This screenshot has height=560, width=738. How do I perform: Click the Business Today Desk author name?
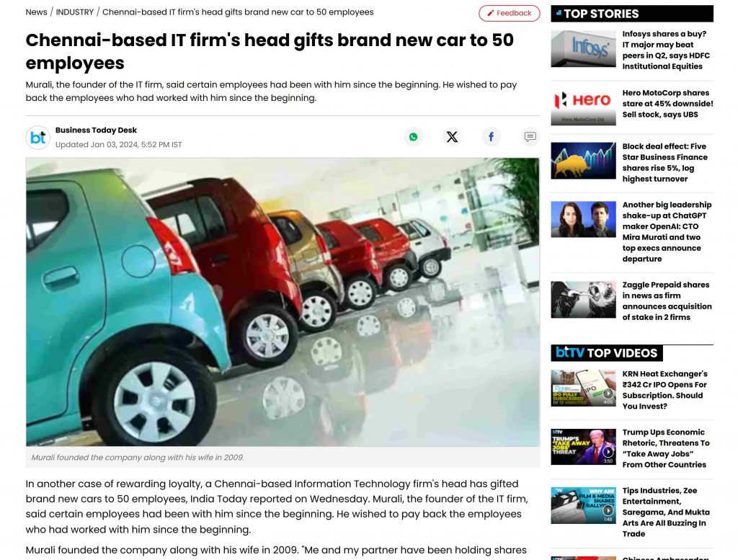point(96,130)
